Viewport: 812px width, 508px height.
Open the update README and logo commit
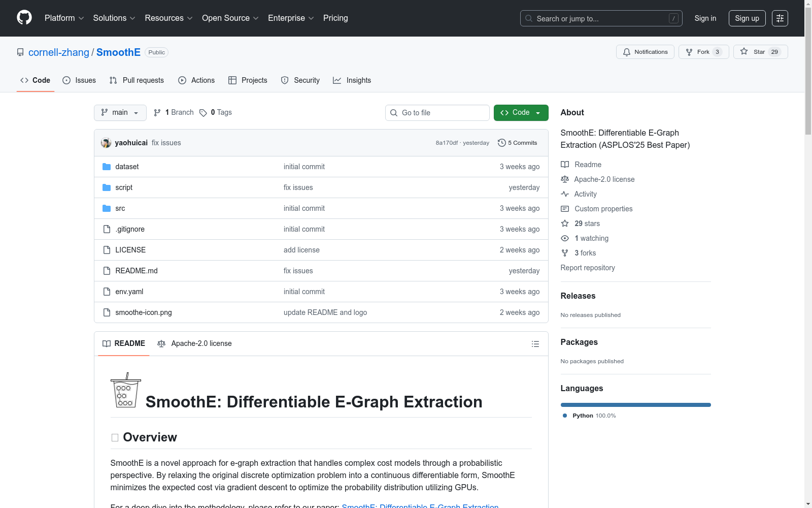point(325,312)
